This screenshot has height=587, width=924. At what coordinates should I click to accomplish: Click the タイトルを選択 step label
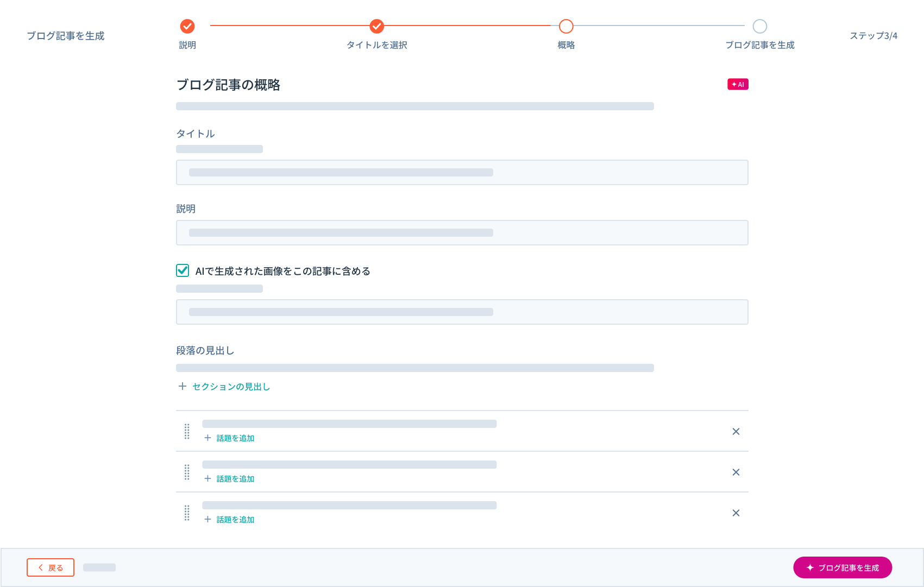tap(377, 45)
